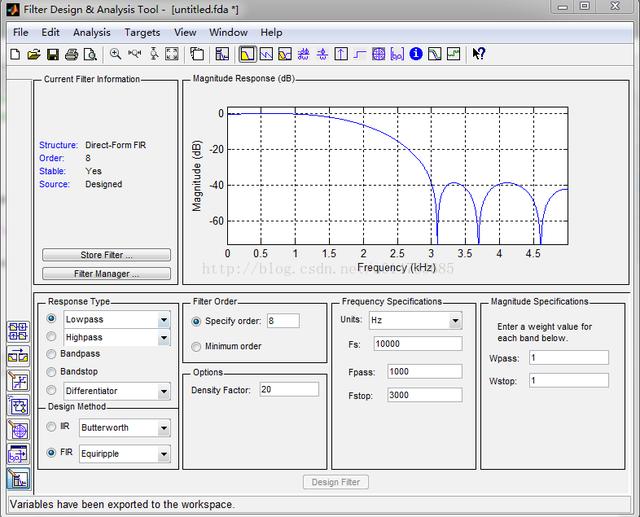Click the Store Filter button
Screen dimensions: 640x517
107,255
